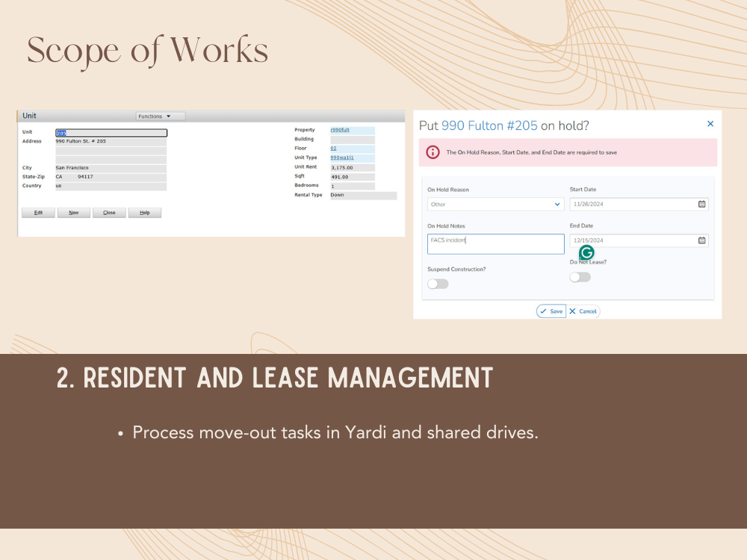Click the required fields error message text
The width and height of the screenshot is (747, 560).
[x=531, y=152]
